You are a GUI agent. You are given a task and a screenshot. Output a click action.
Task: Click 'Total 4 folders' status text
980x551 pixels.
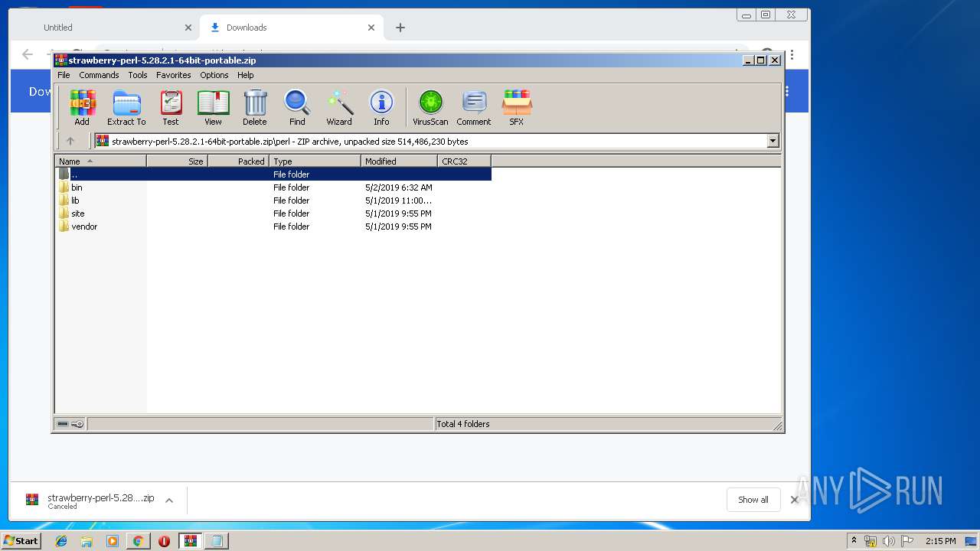click(x=463, y=424)
